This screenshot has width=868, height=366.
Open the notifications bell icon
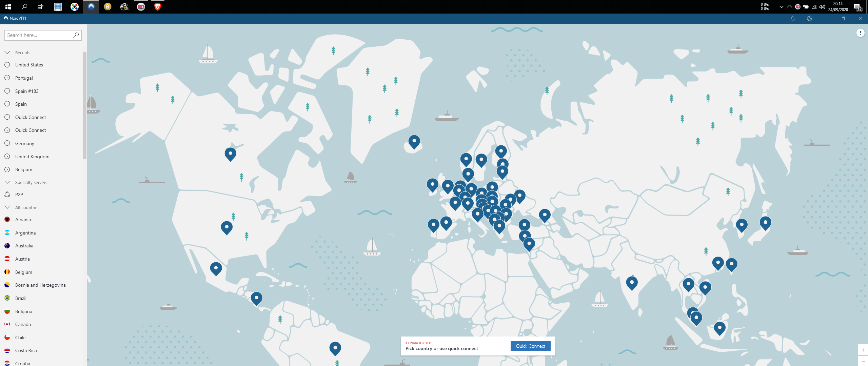792,19
